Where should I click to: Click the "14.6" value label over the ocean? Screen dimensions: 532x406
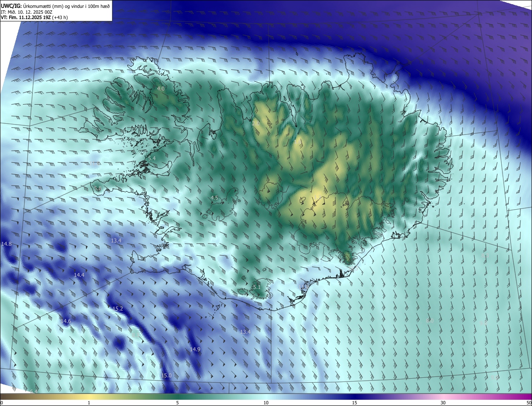66,321
